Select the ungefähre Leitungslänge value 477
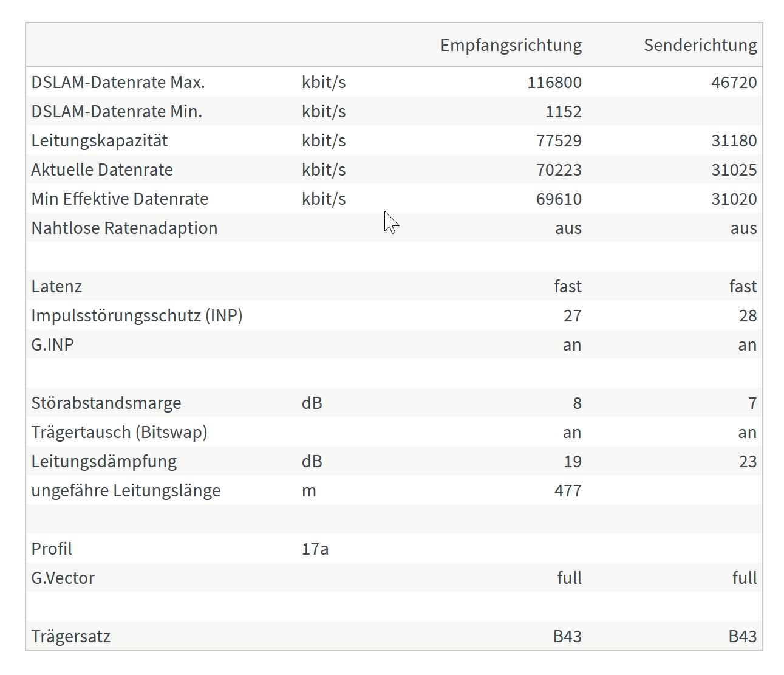 (x=568, y=490)
